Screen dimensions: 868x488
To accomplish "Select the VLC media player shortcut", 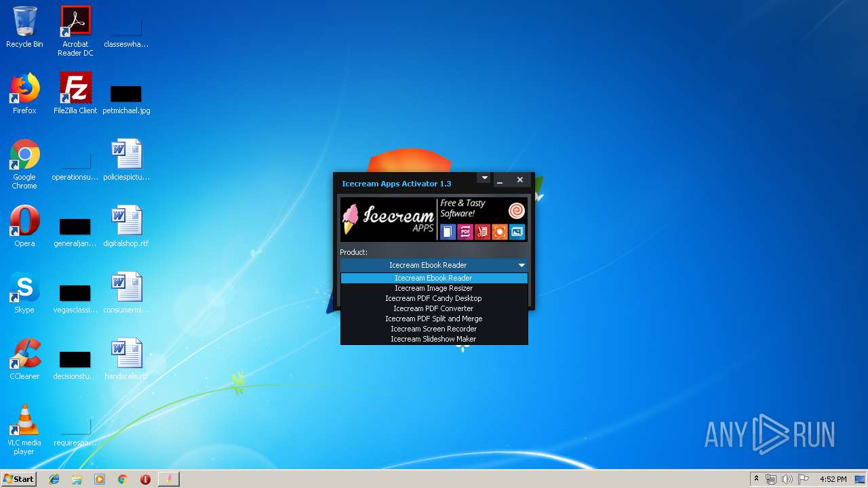I will point(24,430).
